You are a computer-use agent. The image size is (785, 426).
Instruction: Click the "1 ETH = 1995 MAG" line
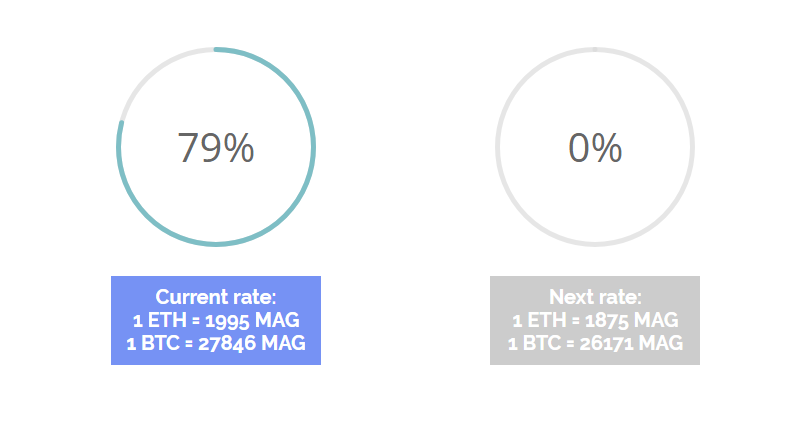pyautogui.click(x=216, y=320)
